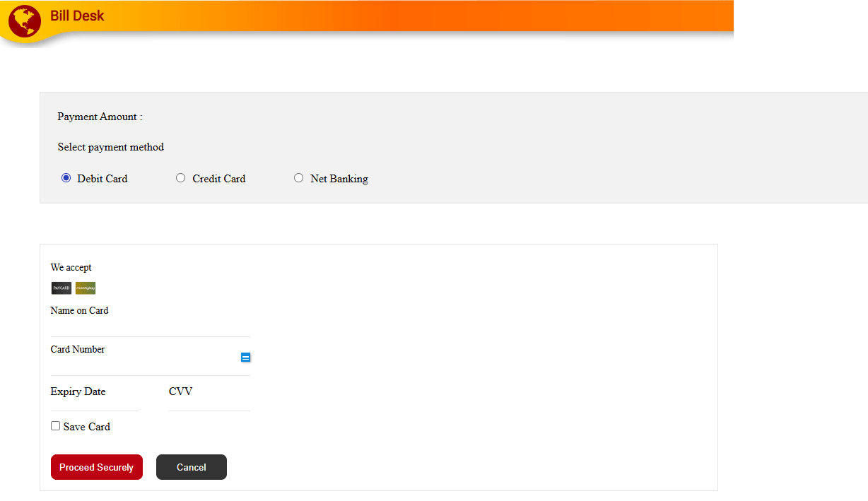Click the 'Payment Amount :' label

tap(100, 117)
